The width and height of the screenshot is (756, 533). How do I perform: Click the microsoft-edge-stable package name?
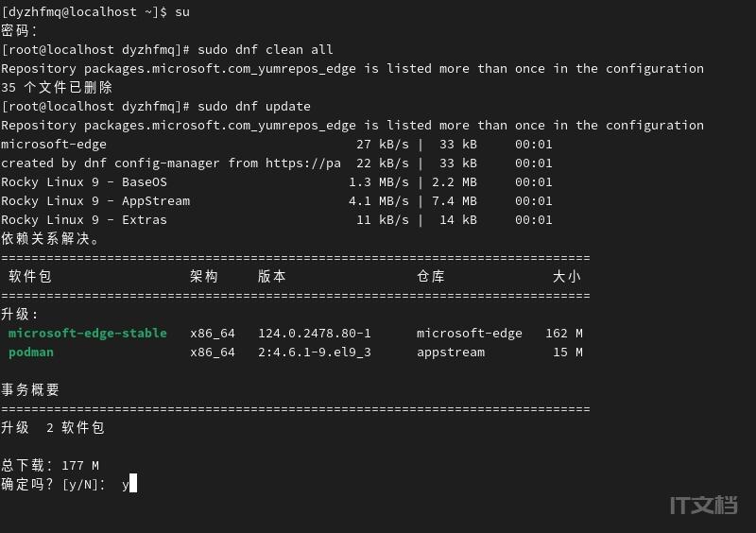click(x=87, y=333)
